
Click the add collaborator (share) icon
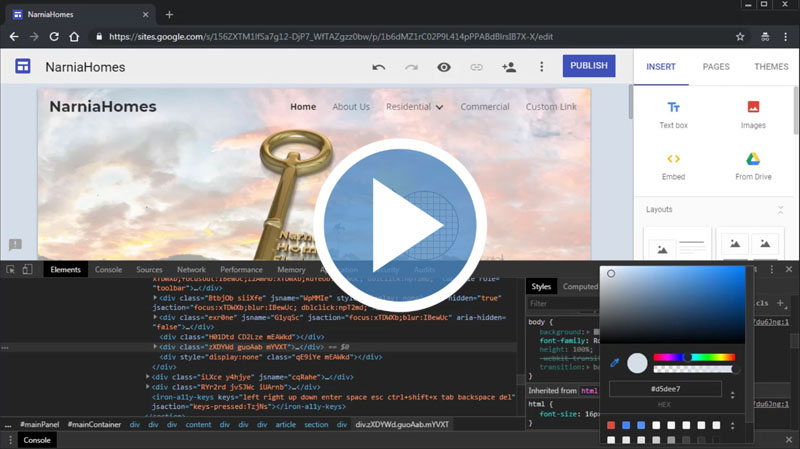(509, 67)
